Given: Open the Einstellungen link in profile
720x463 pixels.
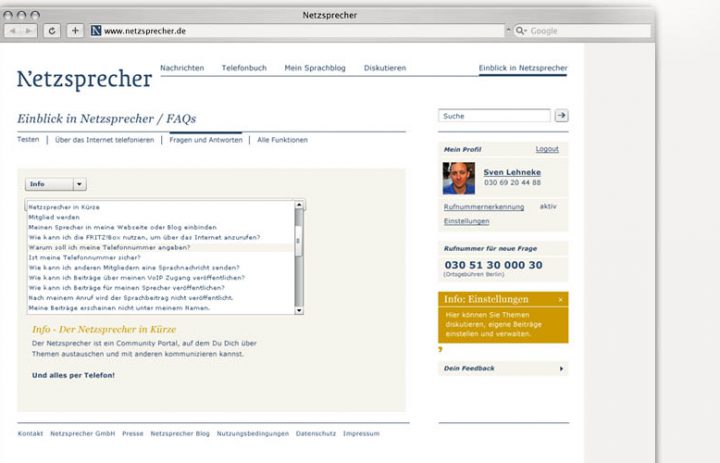Looking at the screenshot, I should 466,220.
